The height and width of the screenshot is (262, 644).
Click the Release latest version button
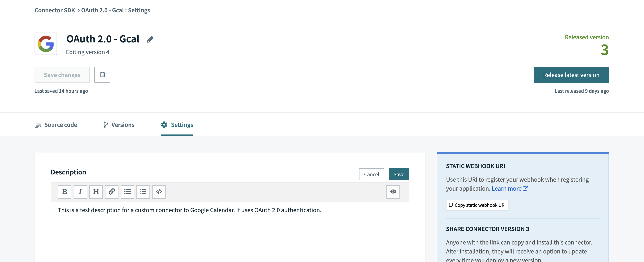point(571,75)
